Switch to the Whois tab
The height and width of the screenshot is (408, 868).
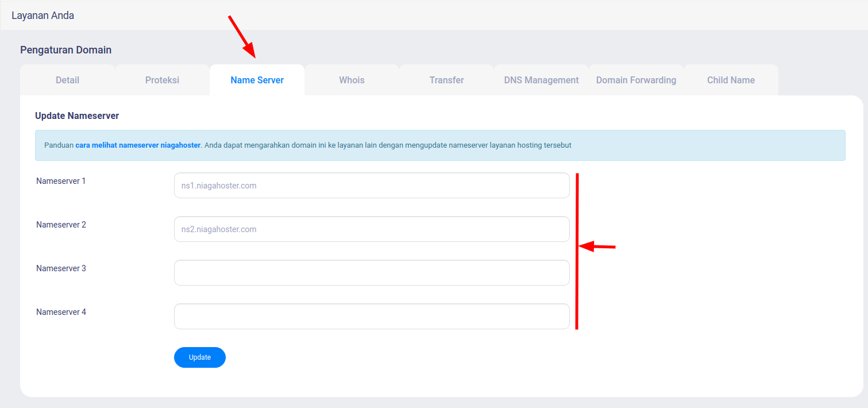click(x=352, y=80)
